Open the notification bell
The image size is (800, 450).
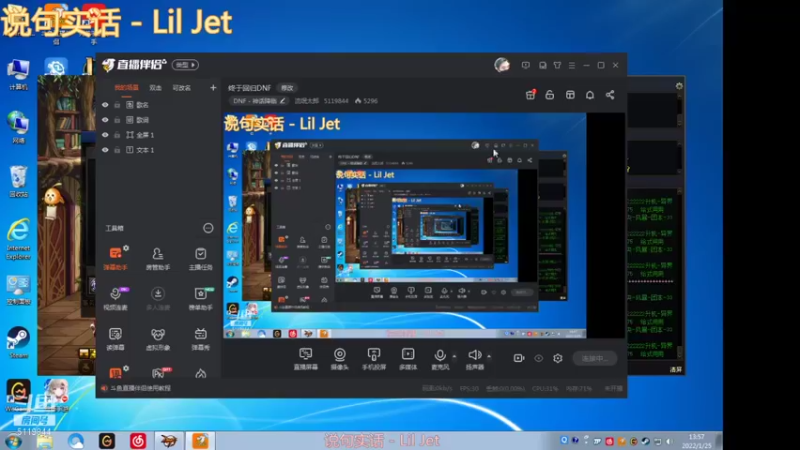[x=590, y=95]
